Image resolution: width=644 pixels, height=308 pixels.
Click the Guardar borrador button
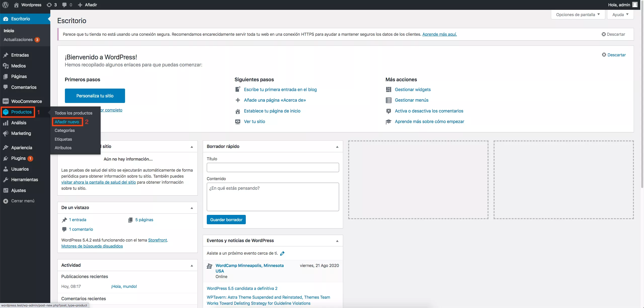[226, 220]
